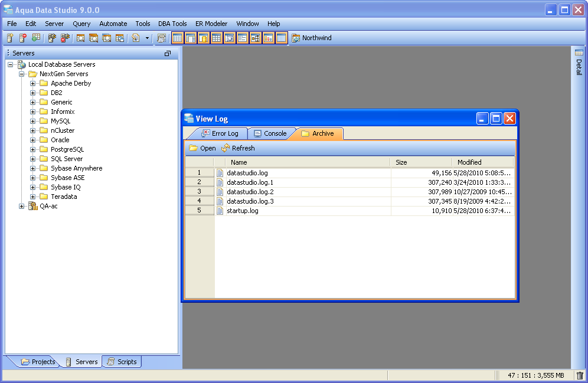
Task: Select datastudio.log file row
Action: (350, 173)
